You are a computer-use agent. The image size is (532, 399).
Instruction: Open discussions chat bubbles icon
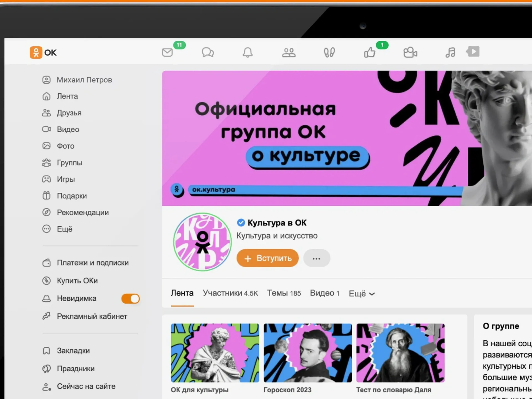(x=208, y=52)
